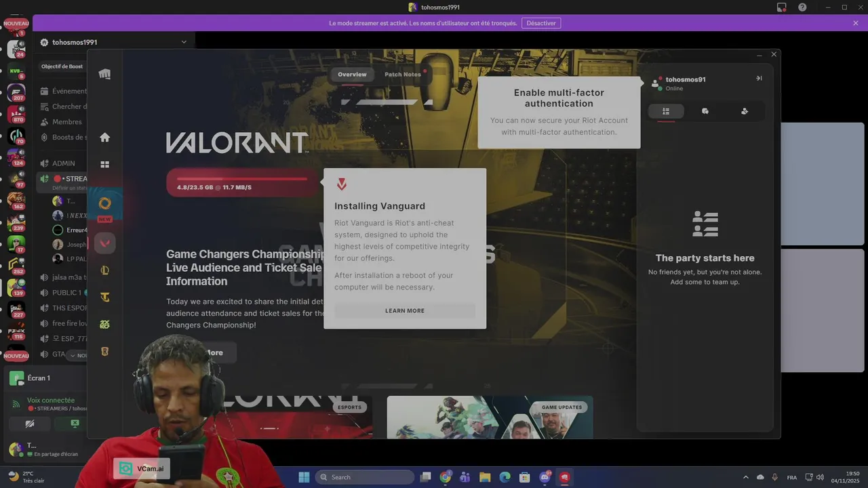Open the Membres entry in Discord
Image resolution: width=868 pixels, height=488 pixels.
point(62,122)
